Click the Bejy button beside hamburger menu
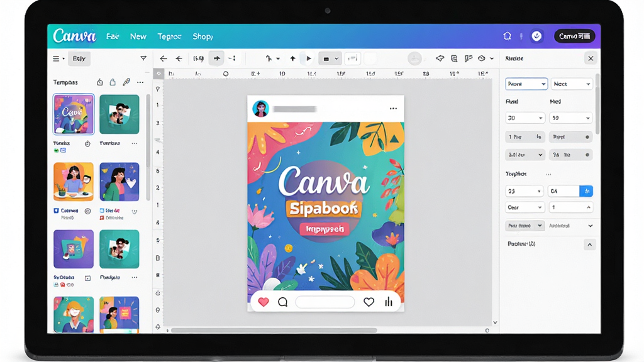Screen dimensions: 644x362 pos(79,58)
